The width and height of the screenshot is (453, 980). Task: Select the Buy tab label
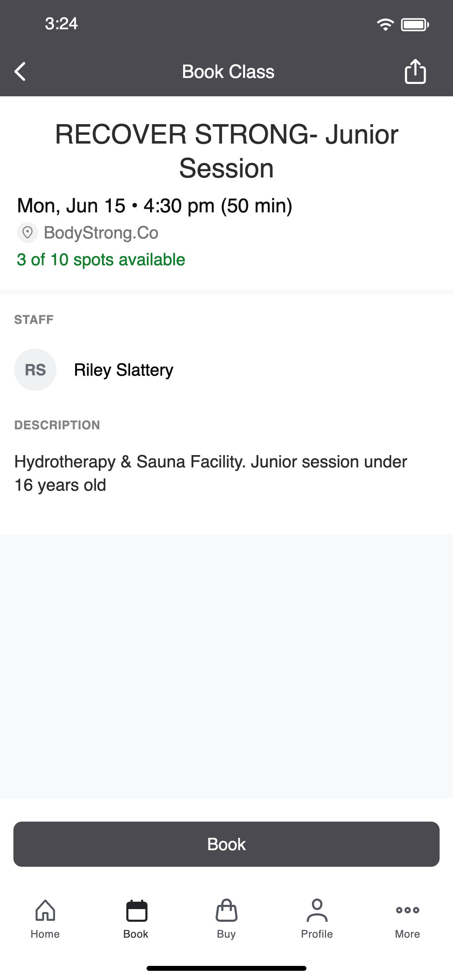226,934
